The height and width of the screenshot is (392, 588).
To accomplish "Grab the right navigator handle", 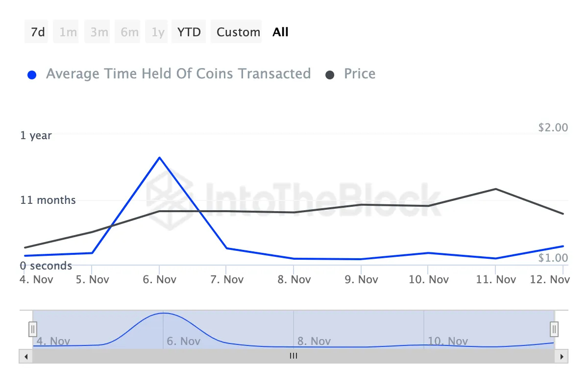I will [x=554, y=328].
